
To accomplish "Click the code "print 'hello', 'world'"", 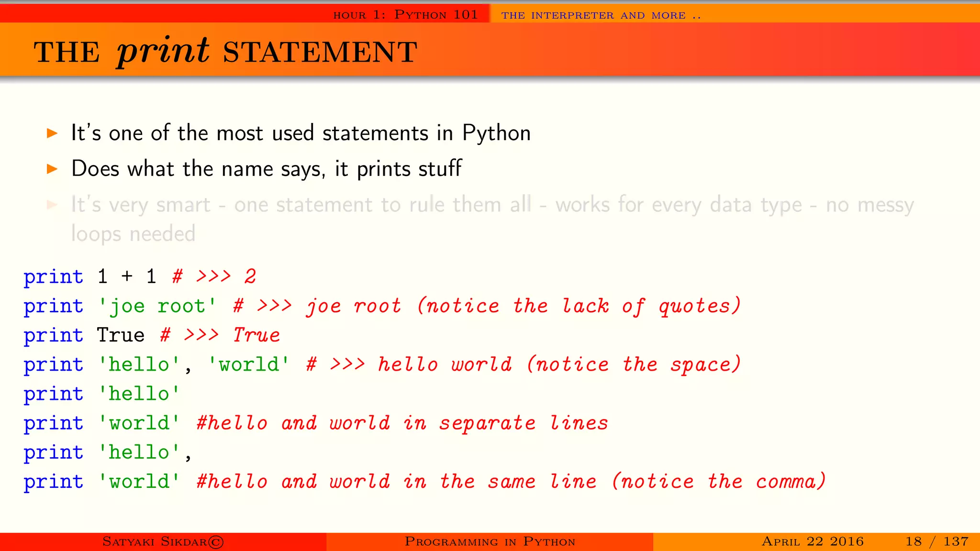I will coord(157,364).
